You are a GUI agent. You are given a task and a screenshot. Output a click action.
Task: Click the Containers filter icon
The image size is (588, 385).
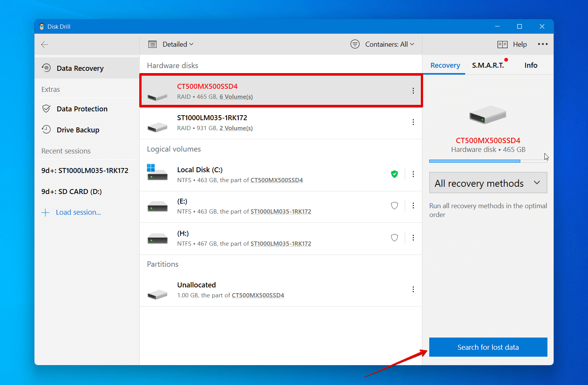(x=355, y=44)
